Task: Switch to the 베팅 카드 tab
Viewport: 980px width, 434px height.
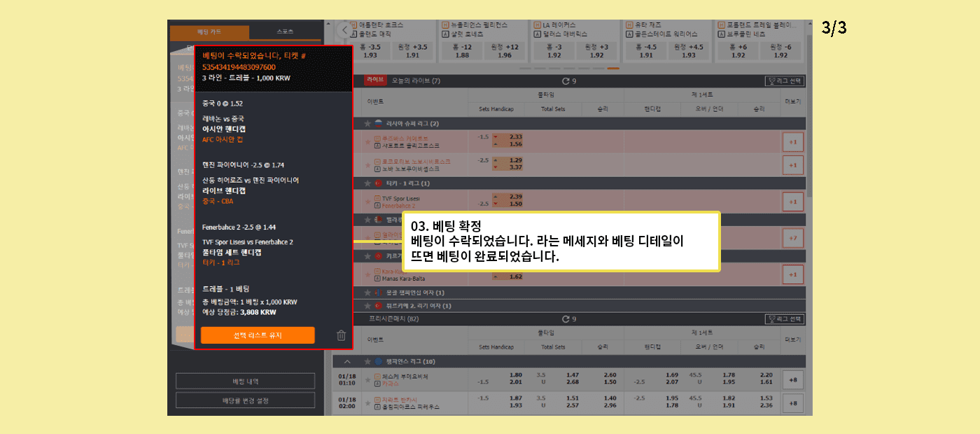Action: click(x=209, y=32)
